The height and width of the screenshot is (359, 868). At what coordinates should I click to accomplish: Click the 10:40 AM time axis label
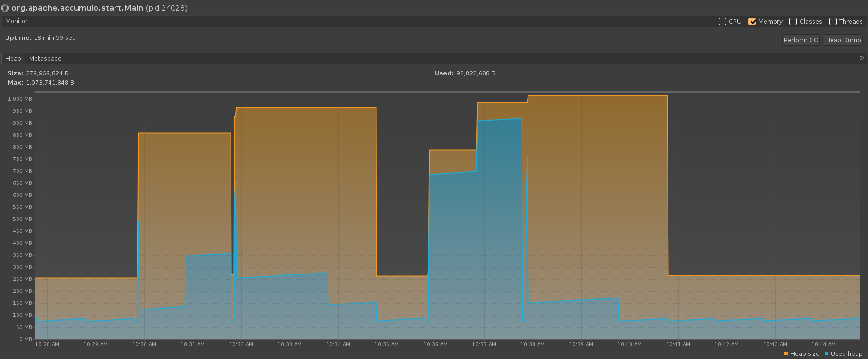coord(630,344)
